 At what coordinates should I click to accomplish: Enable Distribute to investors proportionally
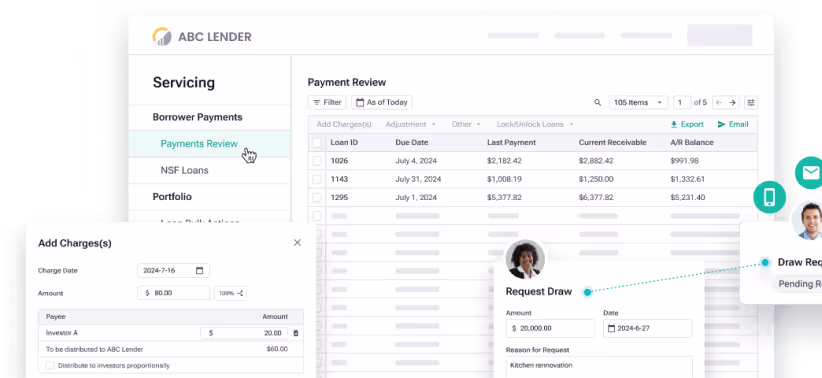point(50,365)
